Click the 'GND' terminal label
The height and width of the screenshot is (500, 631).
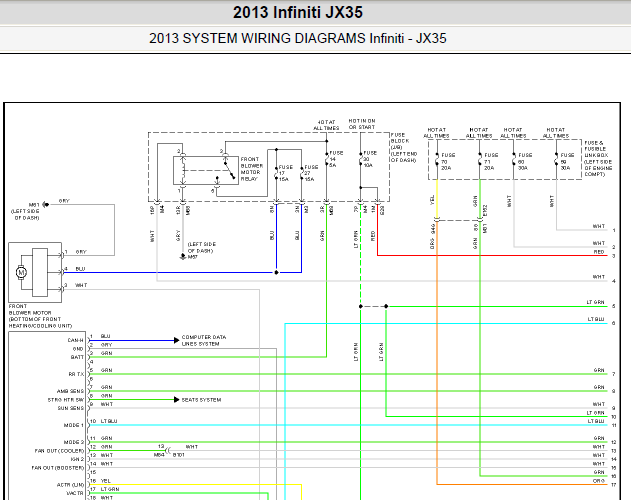coord(78,349)
